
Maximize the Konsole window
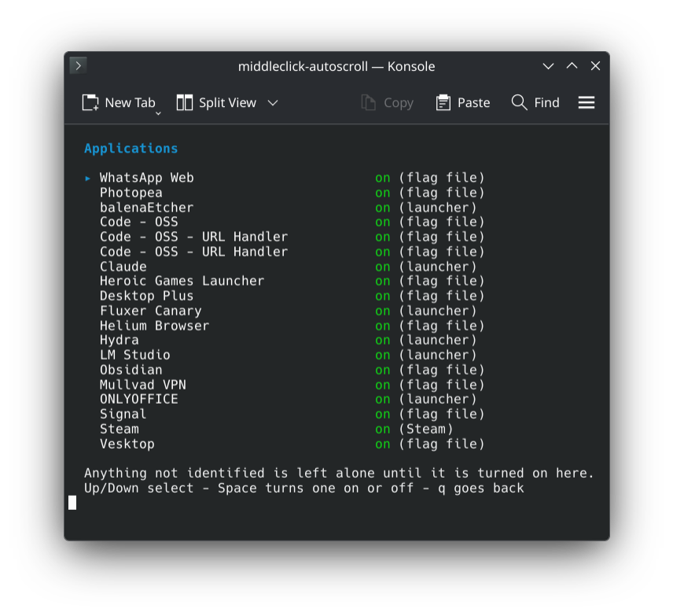pos(572,66)
